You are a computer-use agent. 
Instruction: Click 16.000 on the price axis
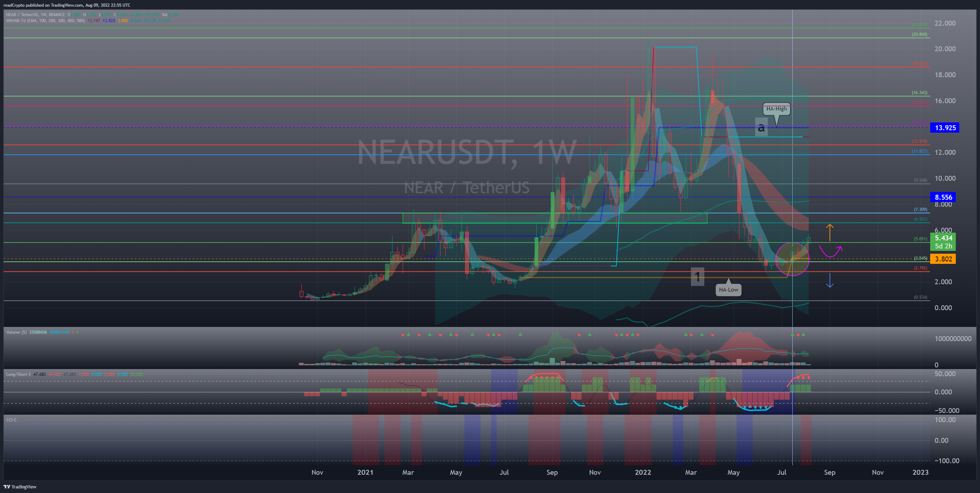[945, 101]
